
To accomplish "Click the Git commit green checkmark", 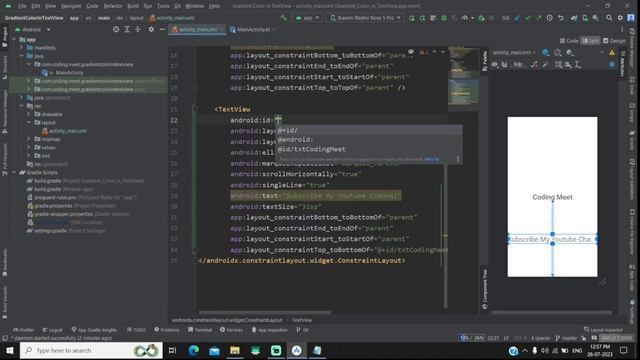I will 528,18.
